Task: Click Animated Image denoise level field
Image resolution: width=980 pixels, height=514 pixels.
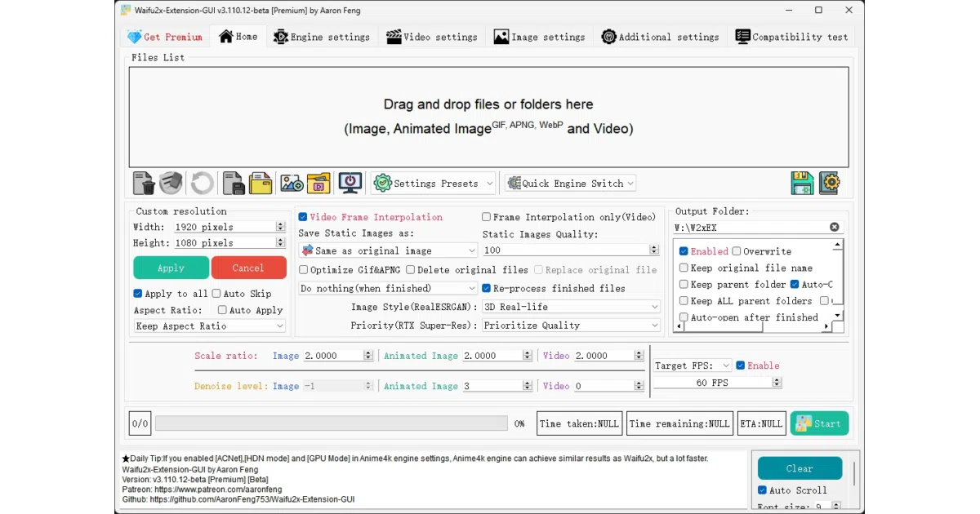Action: point(497,386)
